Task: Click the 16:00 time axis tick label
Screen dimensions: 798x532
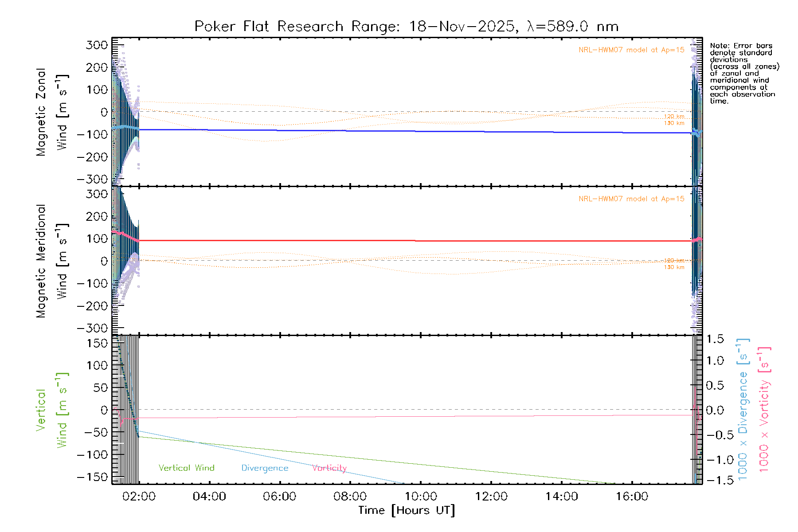Action: tap(632, 497)
